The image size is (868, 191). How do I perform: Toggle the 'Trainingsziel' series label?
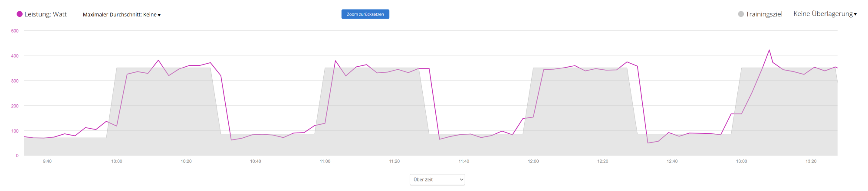(764, 14)
